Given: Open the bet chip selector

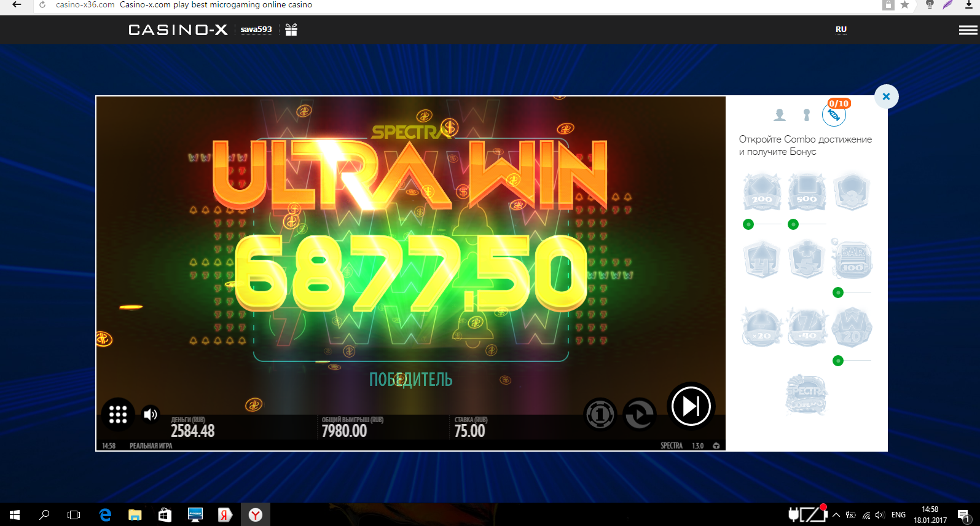Looking at the screenshot, I should pos(600,415).
